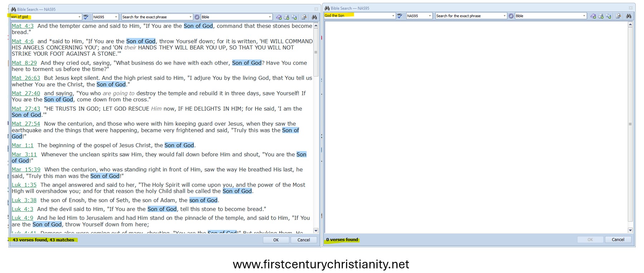Click printer icon in right search window toolbar

tap(601, 16)
